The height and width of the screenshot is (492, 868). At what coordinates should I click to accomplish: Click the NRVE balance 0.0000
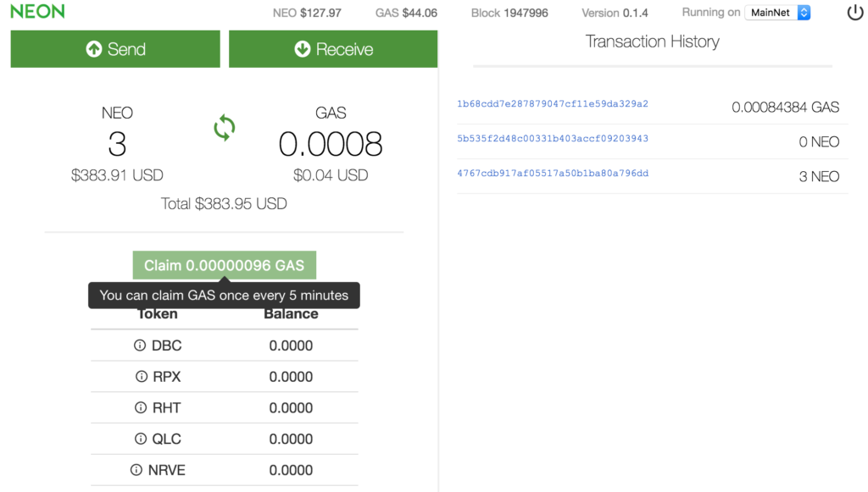(x=291, y=470)
